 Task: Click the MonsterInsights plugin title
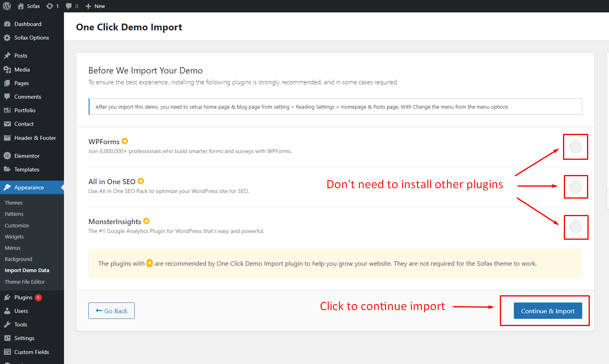pos(115,222)
